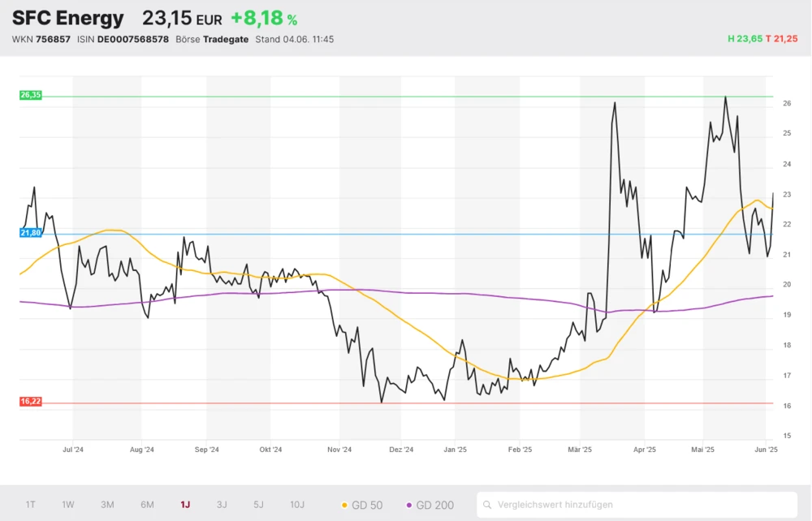This screenshot has width=812, height=521.
Task: Switch chart to 1T time range
Action: pos(30,505)
